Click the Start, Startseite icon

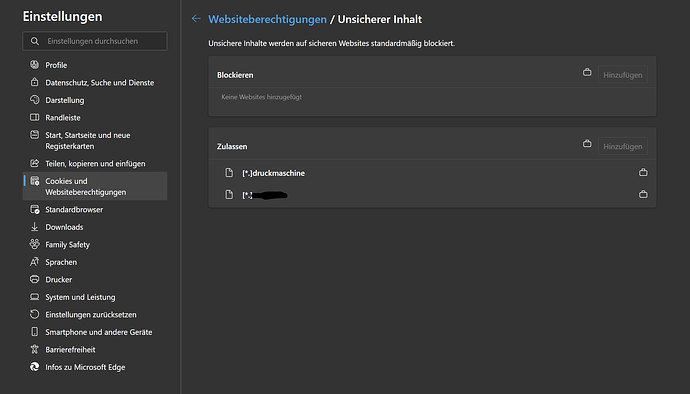pyautogui.click(x=34, y=135)
